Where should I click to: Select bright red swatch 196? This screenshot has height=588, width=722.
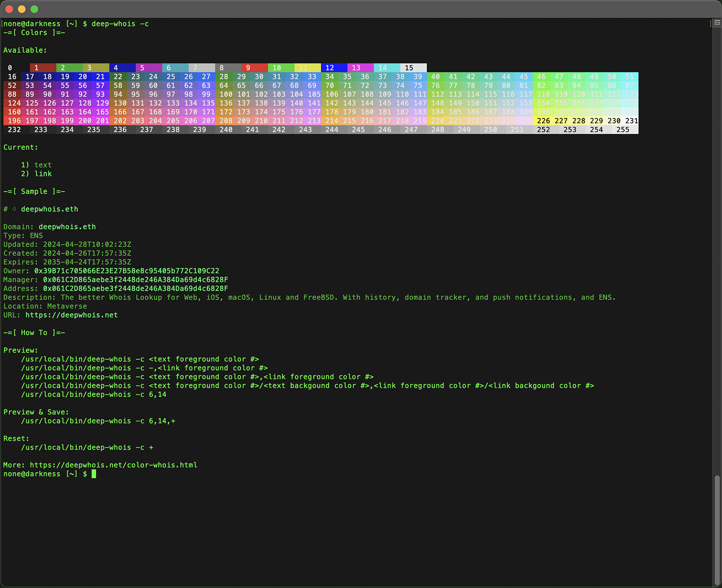(12, 120)
